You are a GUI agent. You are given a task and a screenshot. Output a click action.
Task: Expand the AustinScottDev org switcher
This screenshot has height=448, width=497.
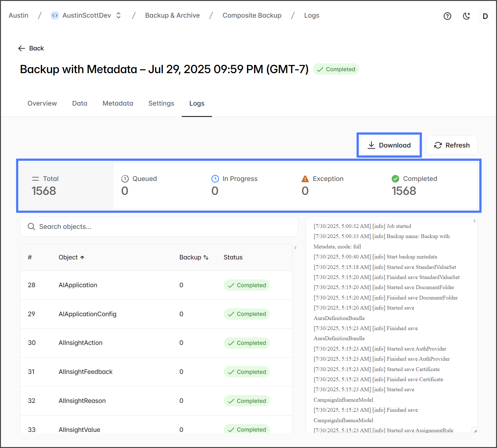[119, 15]
